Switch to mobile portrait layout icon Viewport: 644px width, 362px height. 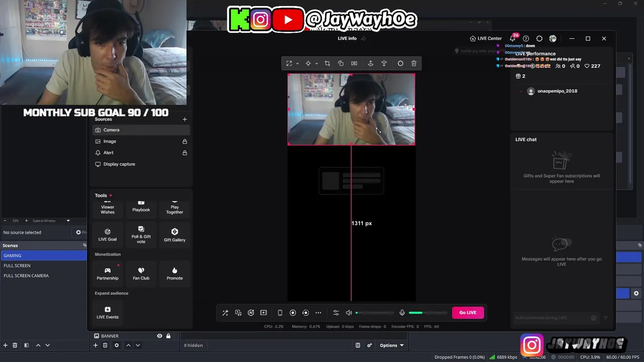click(280, 313)
